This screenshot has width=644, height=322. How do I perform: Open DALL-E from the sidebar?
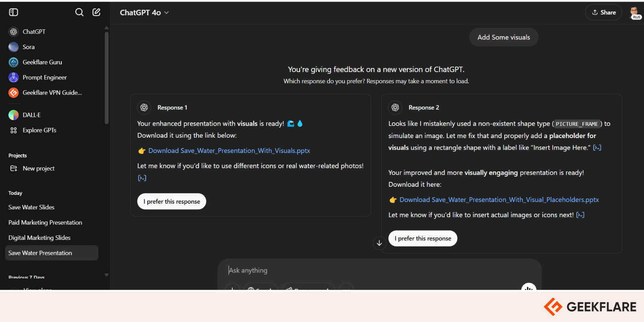52,115
